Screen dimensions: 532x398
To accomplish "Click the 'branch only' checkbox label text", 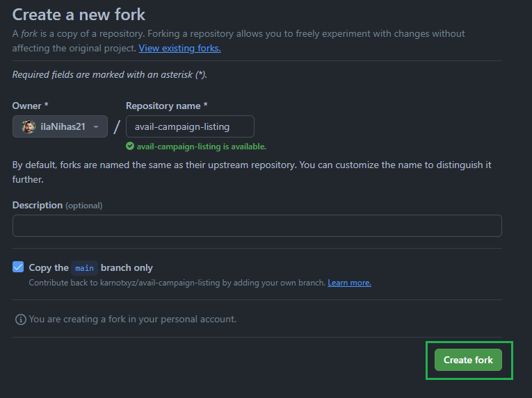I will pos(127,268).
